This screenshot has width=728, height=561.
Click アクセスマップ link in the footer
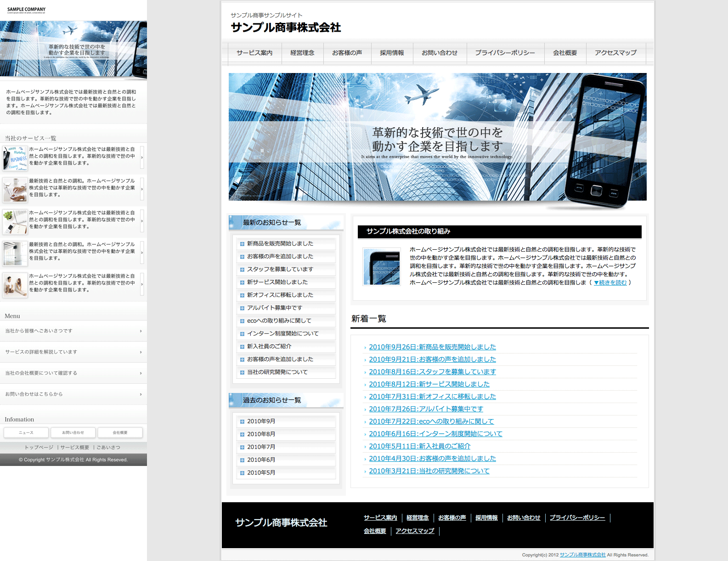(x=415, y=531)
